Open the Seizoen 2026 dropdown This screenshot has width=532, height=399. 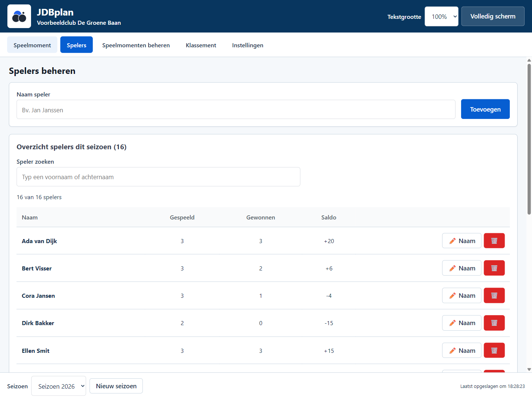[x=59, y=386]
